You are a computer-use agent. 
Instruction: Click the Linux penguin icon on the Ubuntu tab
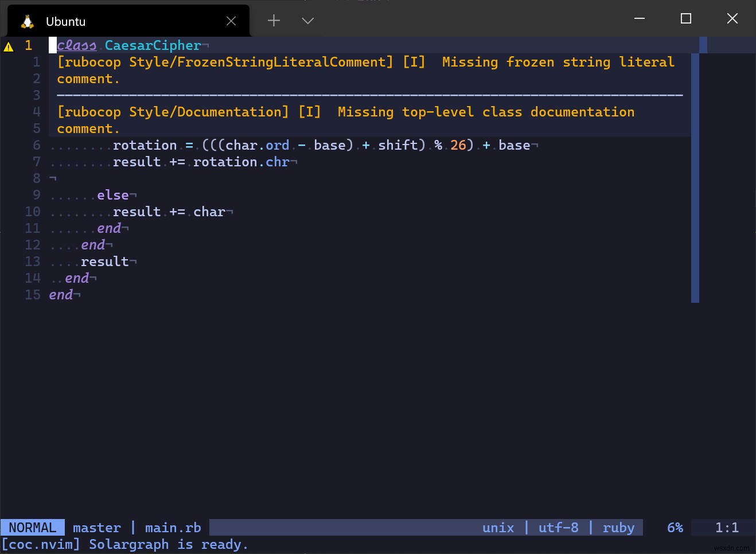tap(26, 21)
